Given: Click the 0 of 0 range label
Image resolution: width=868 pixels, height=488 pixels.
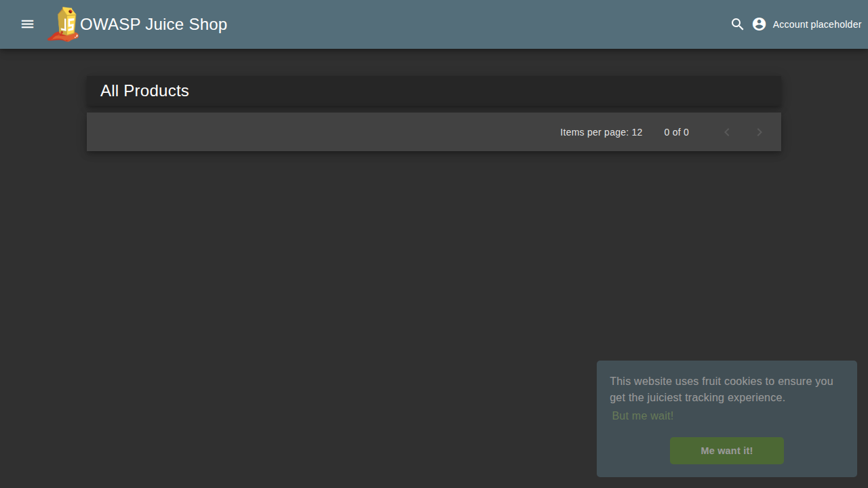Looking at the screenshot, I should [676, 132].
